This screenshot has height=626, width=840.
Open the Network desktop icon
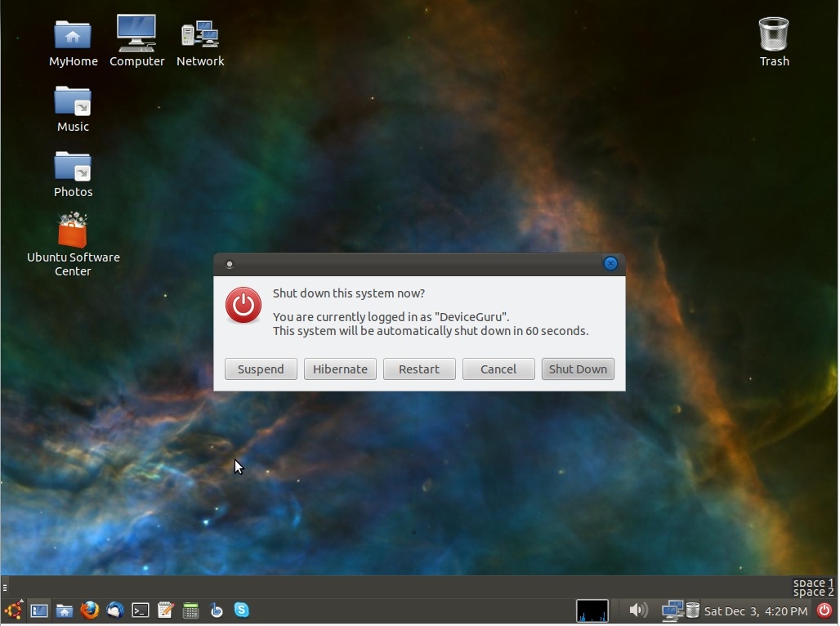[200, 42]
